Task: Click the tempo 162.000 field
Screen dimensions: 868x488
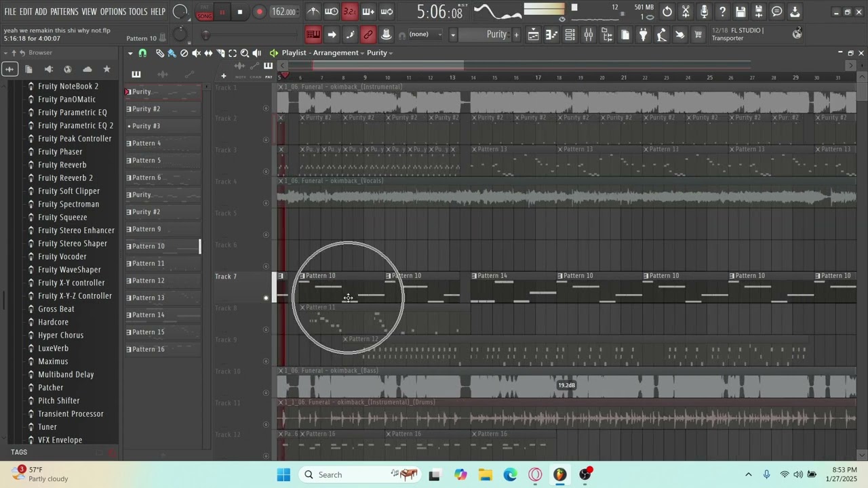Action: pos(283,12)
